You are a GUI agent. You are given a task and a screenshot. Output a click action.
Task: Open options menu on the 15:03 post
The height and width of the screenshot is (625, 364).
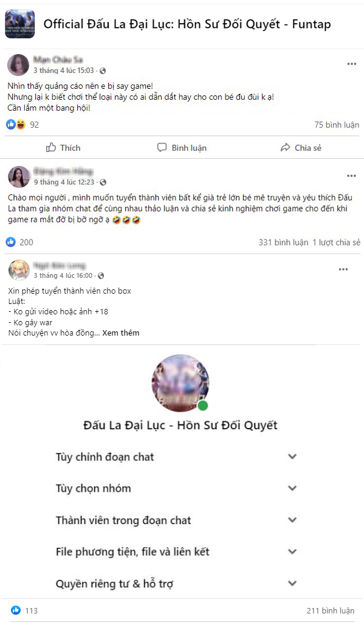[352, 64]
